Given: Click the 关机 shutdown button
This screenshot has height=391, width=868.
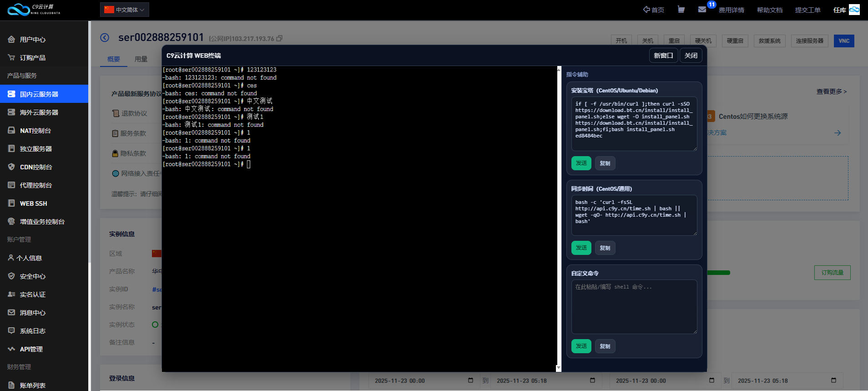Looking at the screenshot, I should (648, 41).
